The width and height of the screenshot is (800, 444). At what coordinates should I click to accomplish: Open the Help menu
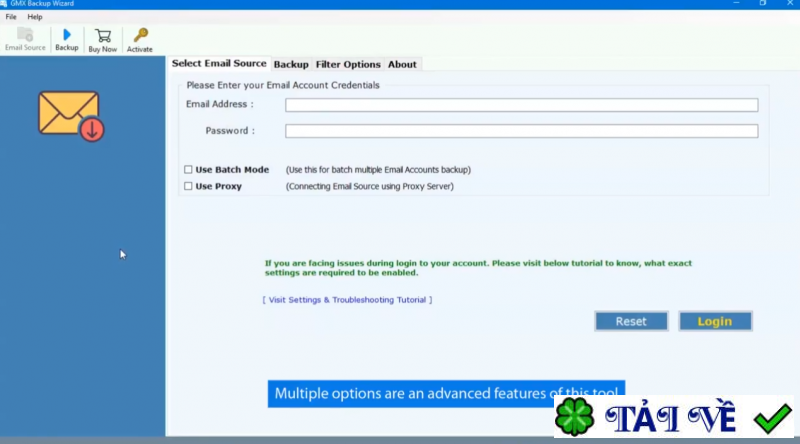[x=35, y=17]
